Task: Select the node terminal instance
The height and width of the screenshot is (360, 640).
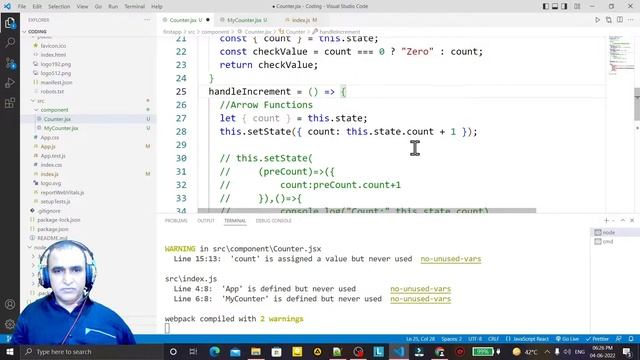Action: [615, 232]
